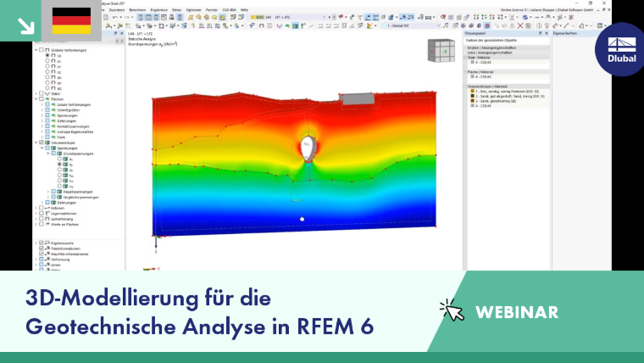Collapse the Grundspannungen tree node
644x363 pixels.
[x=48, y=154]
